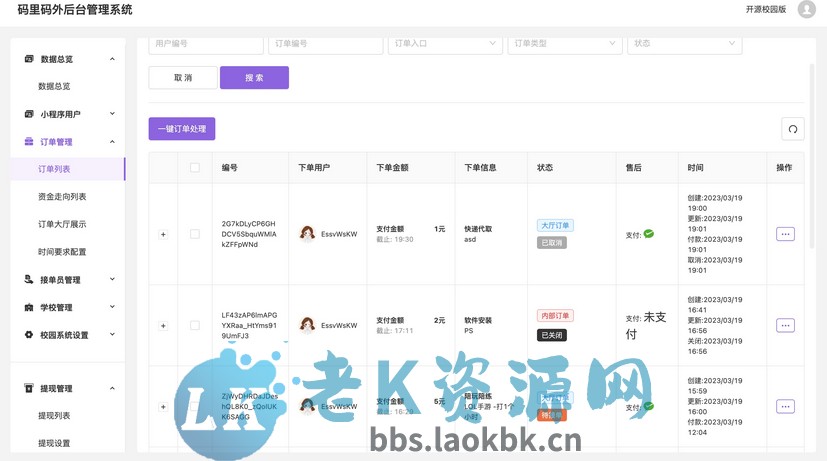Click the 码里码外后台管理系统 title
This screenshot has height=461, width=827.
tap(75, 9)
